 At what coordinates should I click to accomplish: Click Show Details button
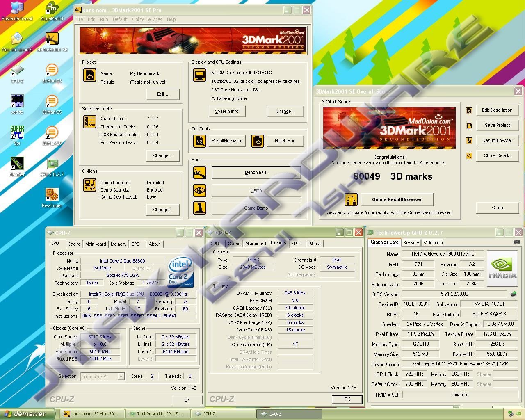497,156
